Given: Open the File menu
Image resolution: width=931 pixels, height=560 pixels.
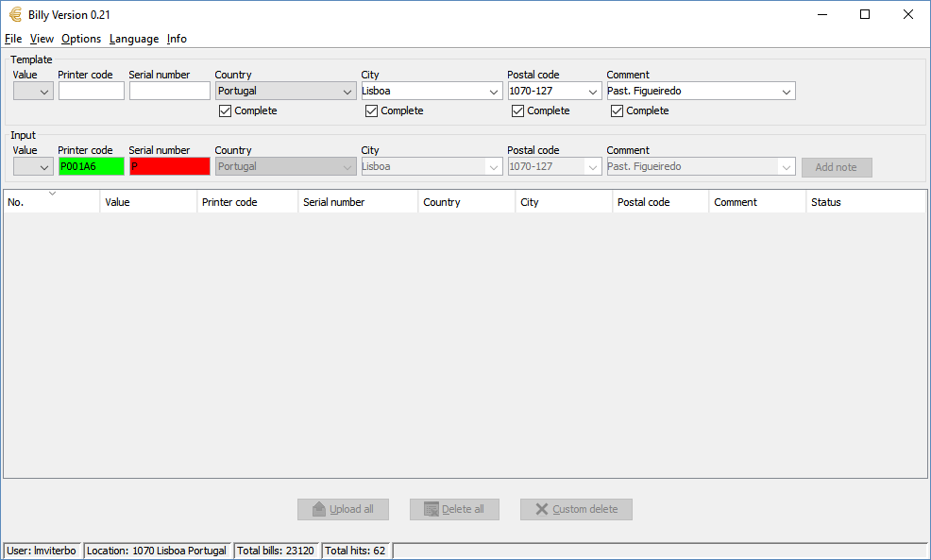Looking at the screenshot, I should [x=13, y=39].
